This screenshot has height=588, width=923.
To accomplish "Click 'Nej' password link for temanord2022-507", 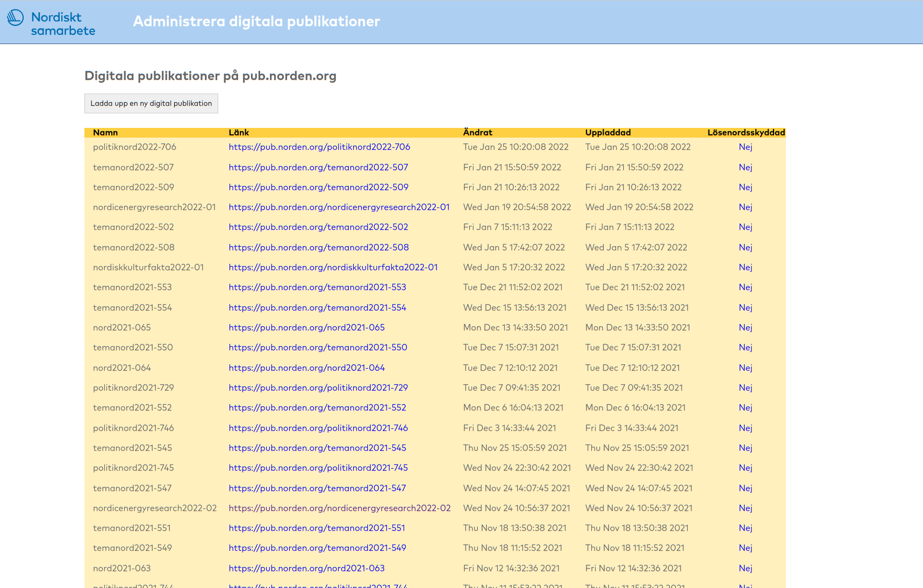I will tap(746, 167).
